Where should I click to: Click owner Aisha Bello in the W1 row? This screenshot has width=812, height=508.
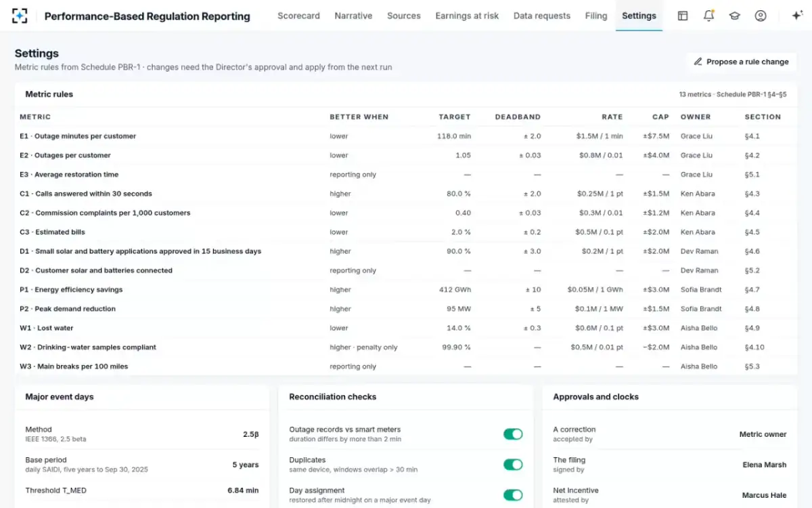698,328
